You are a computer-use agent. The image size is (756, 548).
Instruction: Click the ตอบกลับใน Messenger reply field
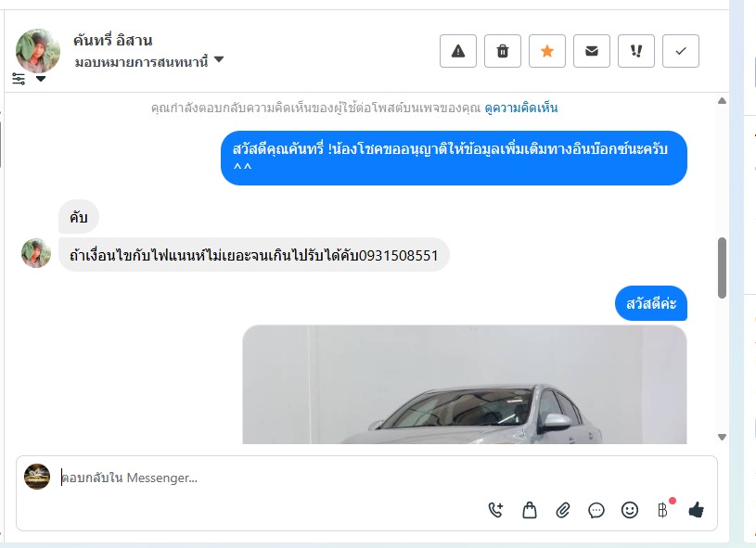click(366, 478)
